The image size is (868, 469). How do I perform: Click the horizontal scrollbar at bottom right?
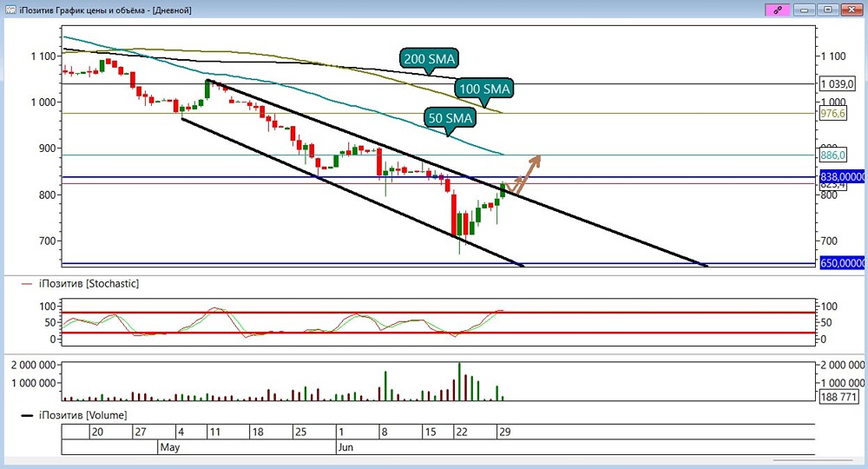[812, 460]
